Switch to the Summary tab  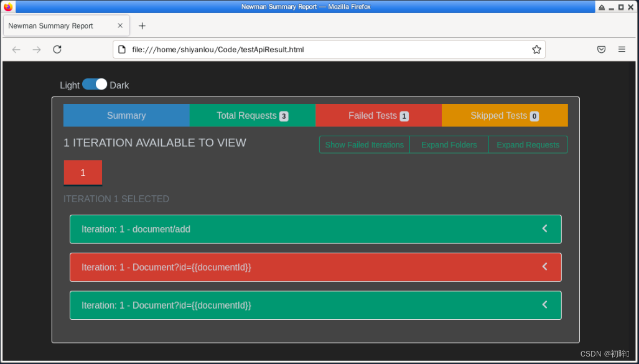pos(126,115)
